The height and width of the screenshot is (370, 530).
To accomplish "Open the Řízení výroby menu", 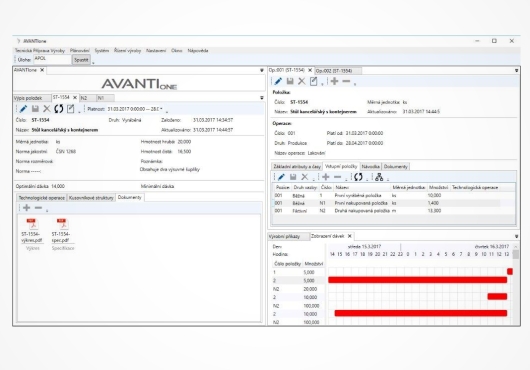I will pos(127,50).
